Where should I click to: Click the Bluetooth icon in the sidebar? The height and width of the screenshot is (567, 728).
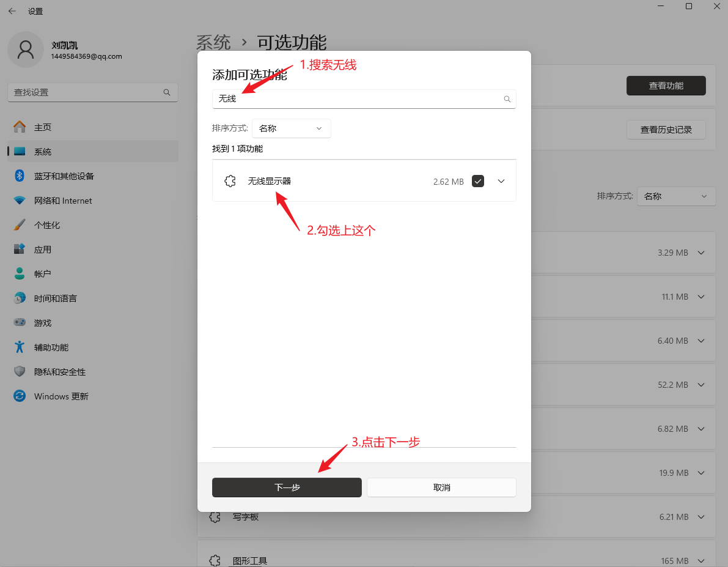tap(20, 176)
